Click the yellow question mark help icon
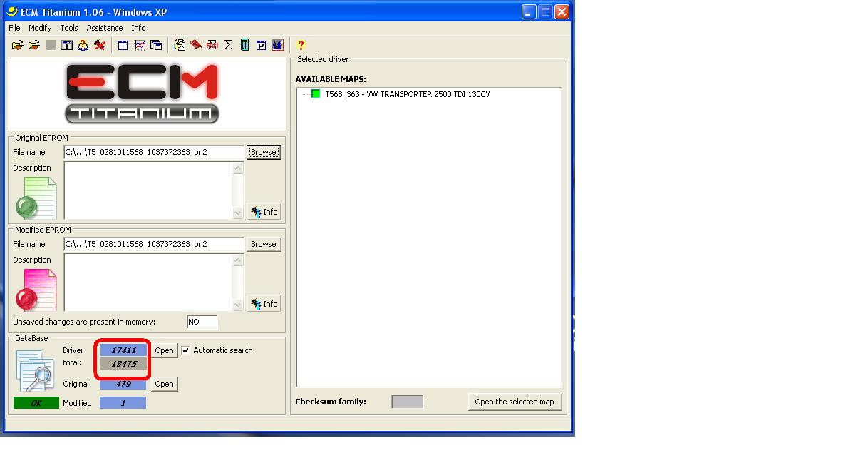The height and width of the screenshot is (458, 868). (x=301, y=45)
